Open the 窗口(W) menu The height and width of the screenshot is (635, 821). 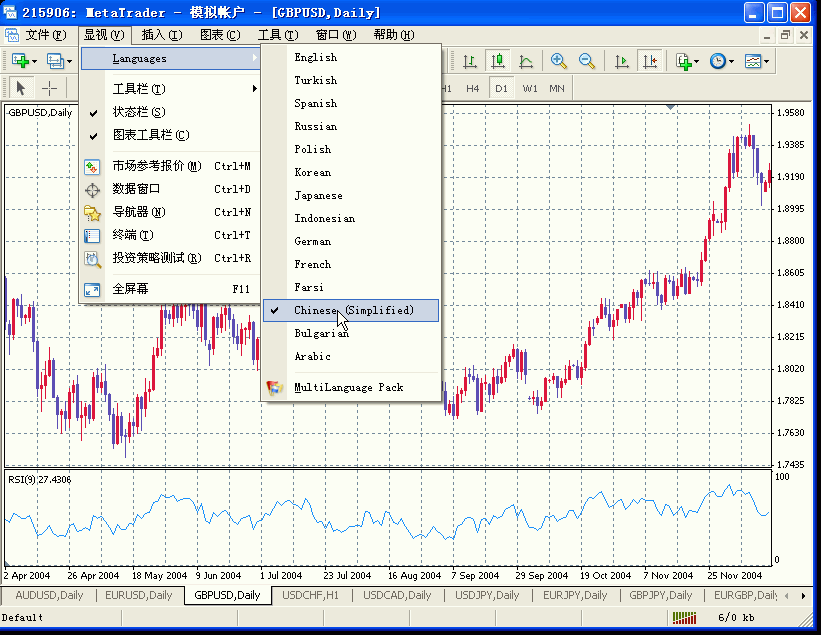336,35
